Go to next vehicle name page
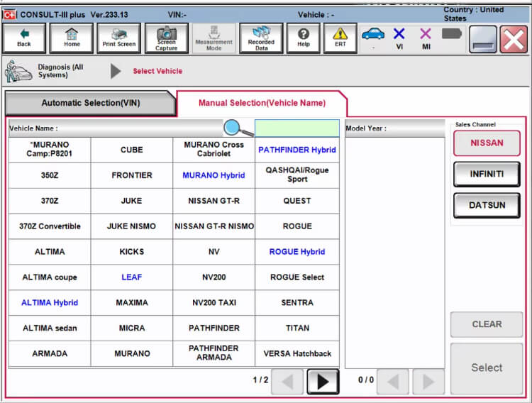532x403 pixels. tap(323, 381)
